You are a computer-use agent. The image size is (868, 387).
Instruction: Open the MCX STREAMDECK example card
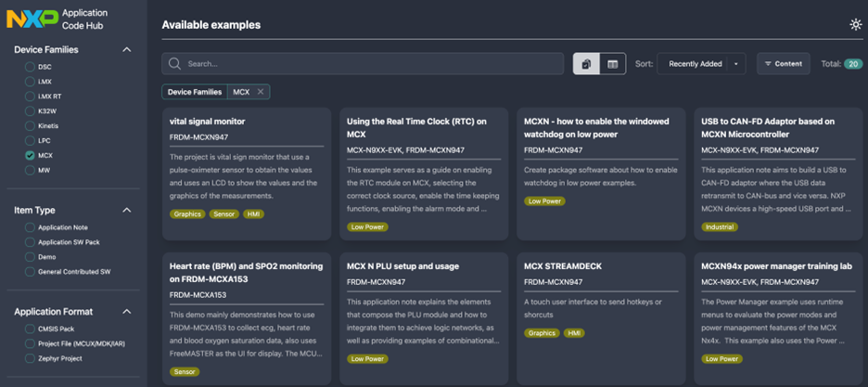[x=563, y=266]
